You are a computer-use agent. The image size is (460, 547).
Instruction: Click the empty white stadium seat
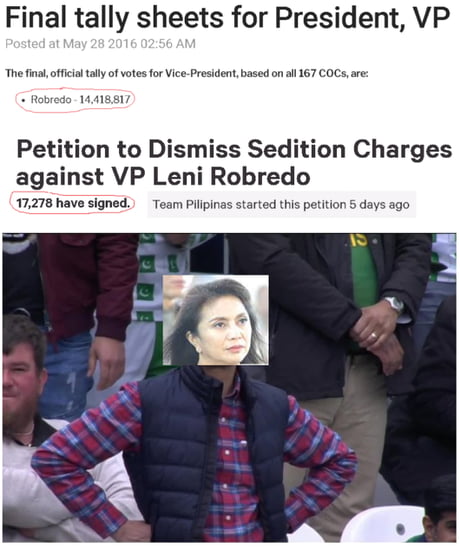384,523
